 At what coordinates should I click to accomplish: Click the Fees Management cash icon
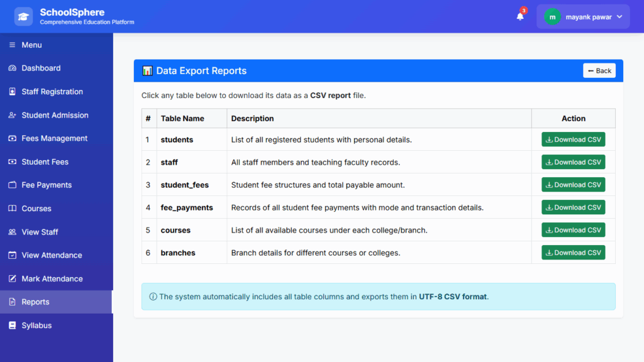pyautogui.click(x=12, y=138)
